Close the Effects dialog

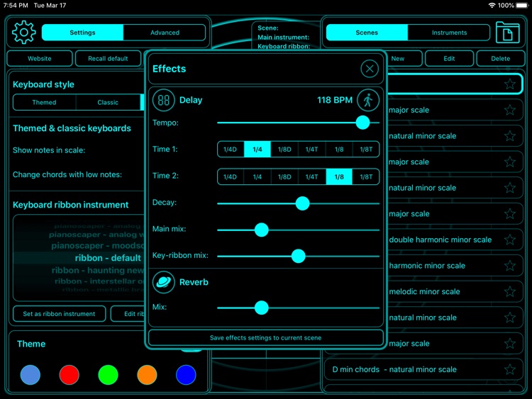pos(370,69)
